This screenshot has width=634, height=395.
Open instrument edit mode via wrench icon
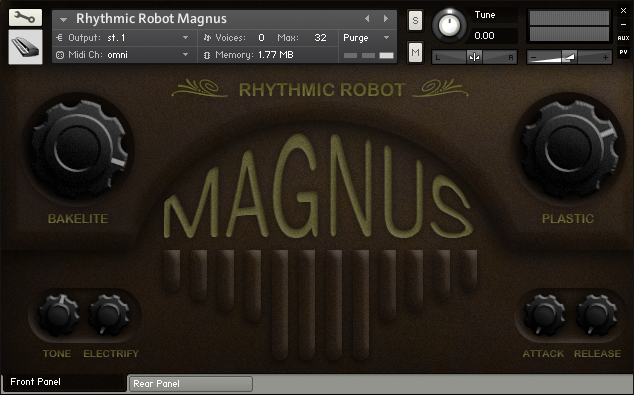(25, 17)
